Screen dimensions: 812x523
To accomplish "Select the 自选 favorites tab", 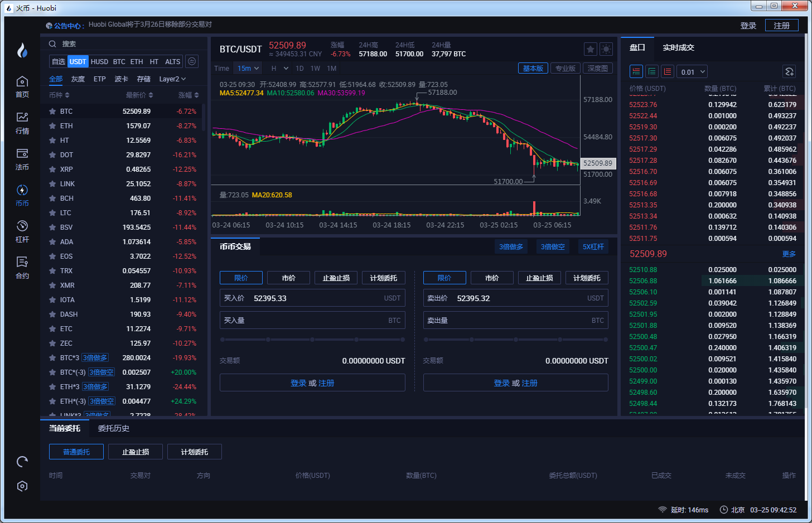I will 59,62.
